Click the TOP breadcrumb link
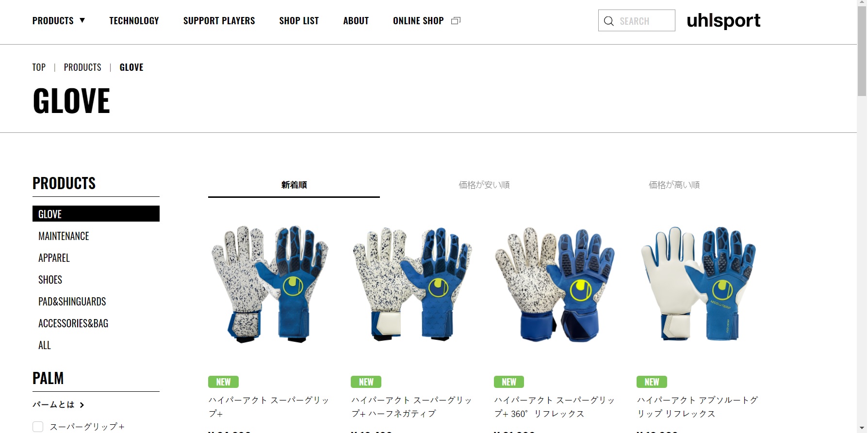868x433 pixels. click(39, 67)
